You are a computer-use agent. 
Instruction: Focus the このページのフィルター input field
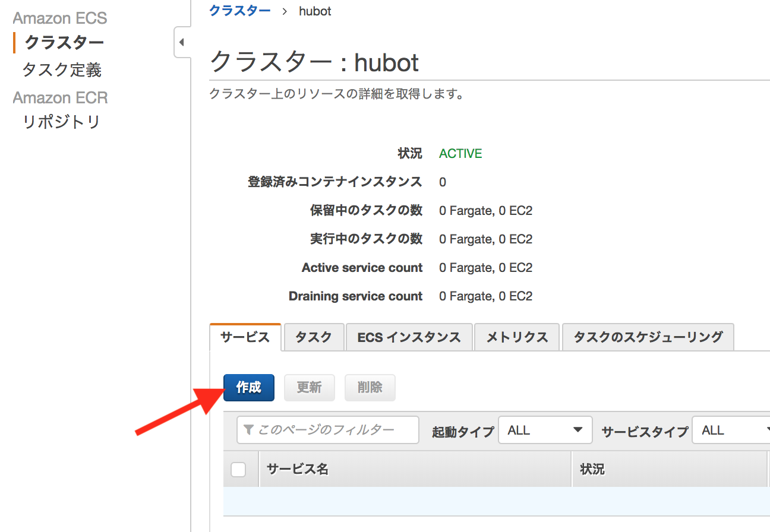point(328,430)
